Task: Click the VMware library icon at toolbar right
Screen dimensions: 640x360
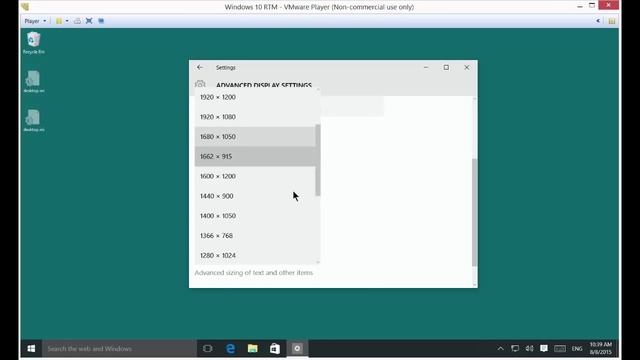Action: point(611,21)
